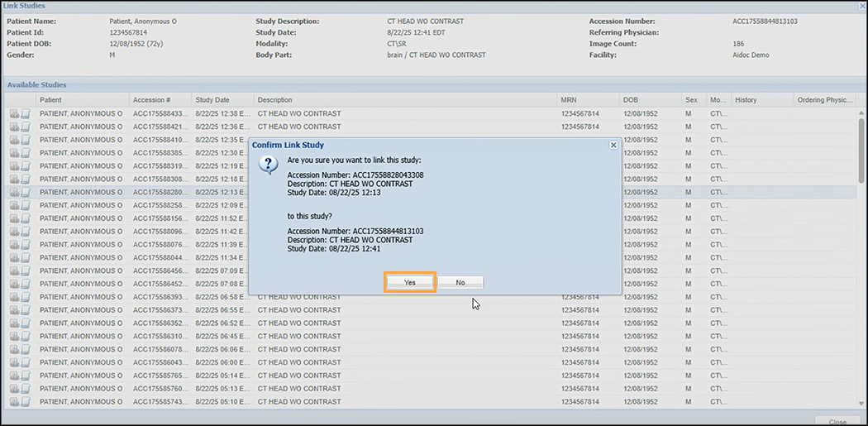Click link-study icon for the 06:00 study row

pyautogui.click(x=15, y=362)
